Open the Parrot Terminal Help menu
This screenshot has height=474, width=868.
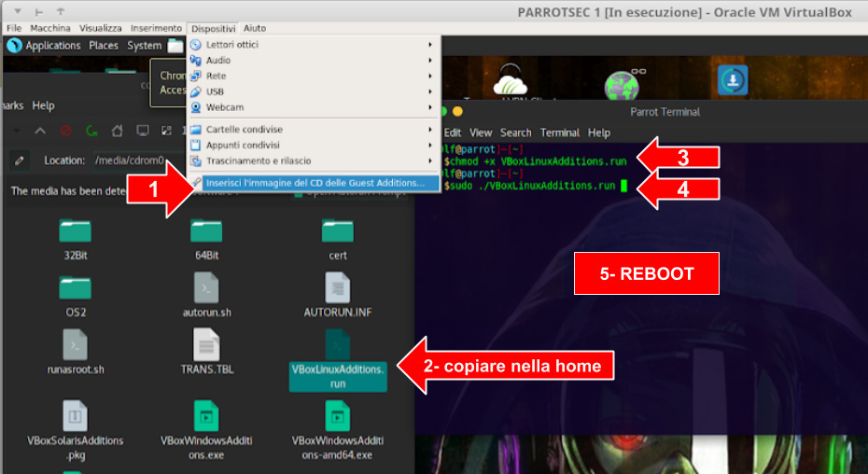598,132
